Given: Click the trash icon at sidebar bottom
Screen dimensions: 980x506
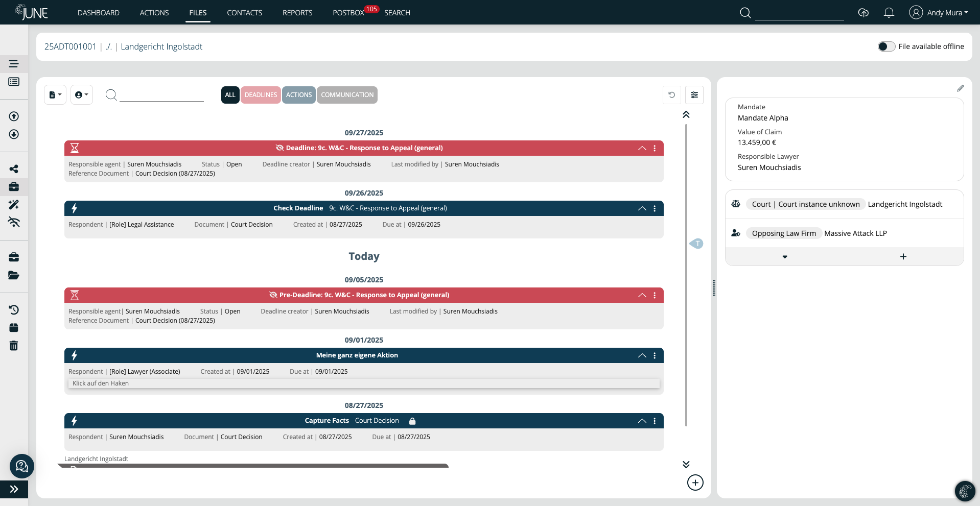Looking at the screenshot, I should click(14, 346).
